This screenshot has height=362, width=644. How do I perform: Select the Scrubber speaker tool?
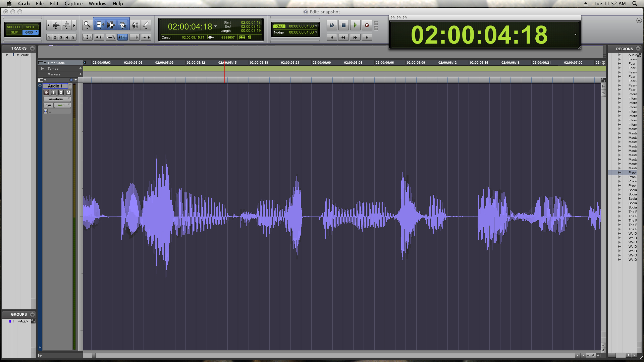pyautogui.click(x=135, y=25)
